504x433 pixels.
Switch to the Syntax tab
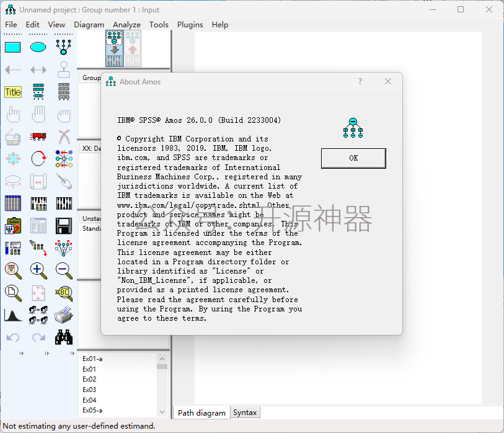point(245,413)
